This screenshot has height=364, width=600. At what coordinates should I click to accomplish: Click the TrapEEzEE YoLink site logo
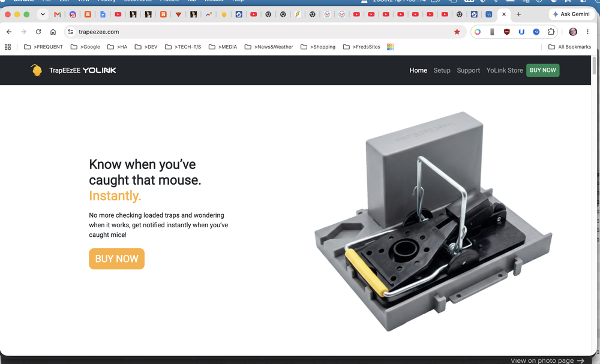[73, 70]
